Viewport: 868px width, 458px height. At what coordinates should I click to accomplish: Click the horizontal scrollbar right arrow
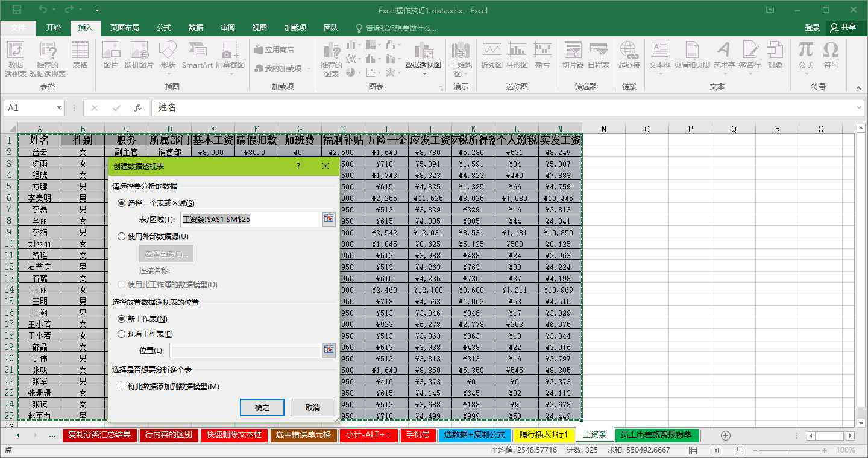[850, 435]
